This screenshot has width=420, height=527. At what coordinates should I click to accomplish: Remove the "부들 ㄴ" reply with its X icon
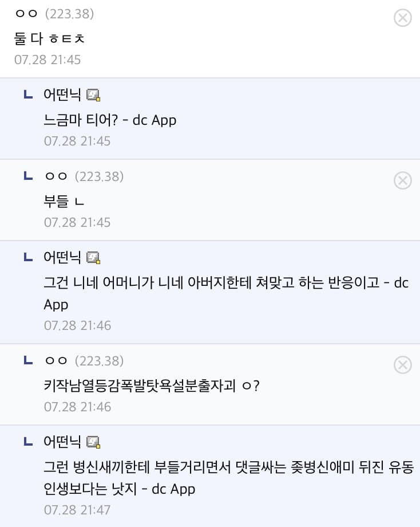(x=402, y=180)
